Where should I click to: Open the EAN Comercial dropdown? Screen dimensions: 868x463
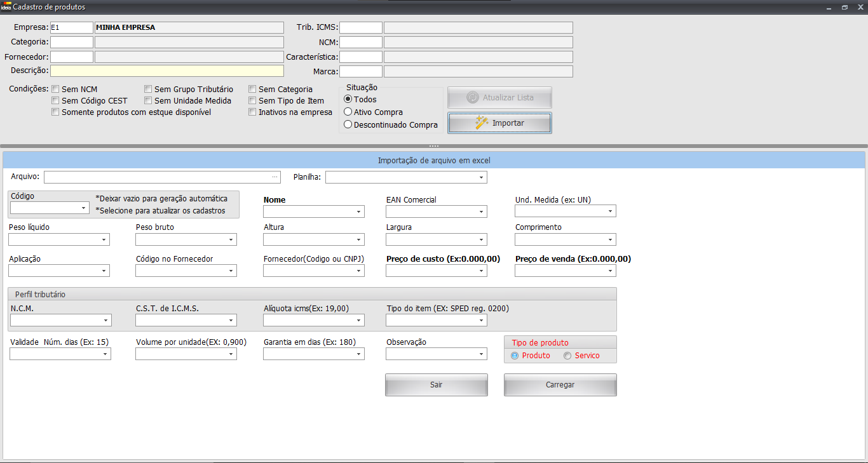coord(482,211)
